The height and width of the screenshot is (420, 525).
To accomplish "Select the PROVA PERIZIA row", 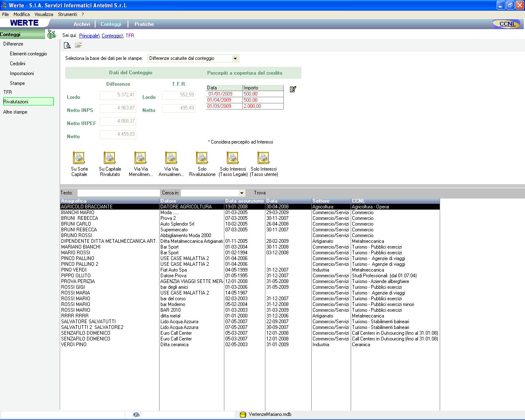I will (x=250, y=281).
